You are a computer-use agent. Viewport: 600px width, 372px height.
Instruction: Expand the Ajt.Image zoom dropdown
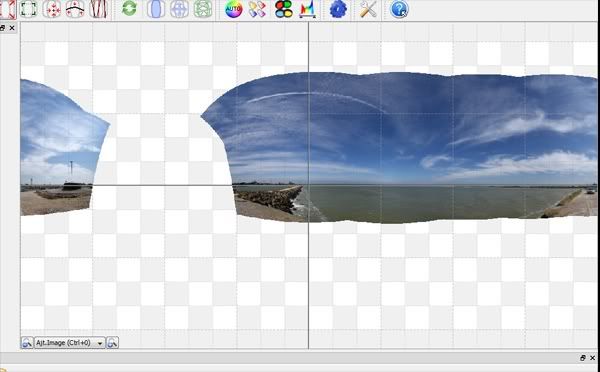(x=70, y=343)
